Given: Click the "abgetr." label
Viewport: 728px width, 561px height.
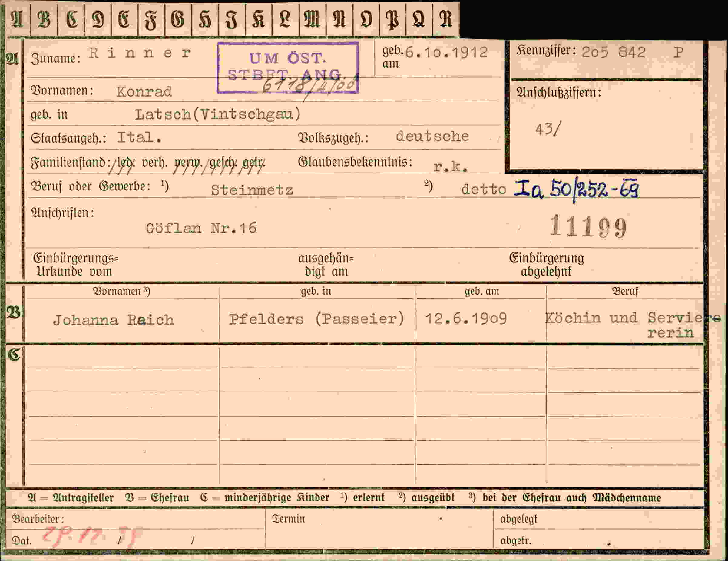Looking at the screenshot, I should [516, 540].
